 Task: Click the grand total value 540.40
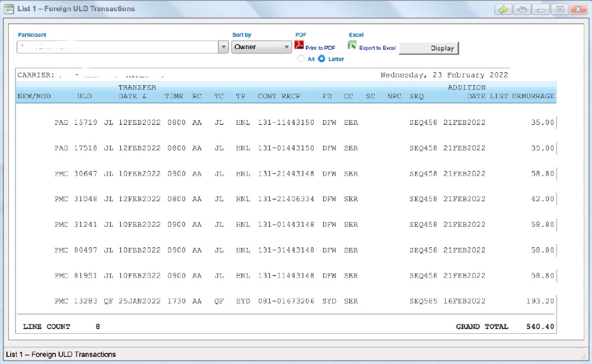coord(540,327)
